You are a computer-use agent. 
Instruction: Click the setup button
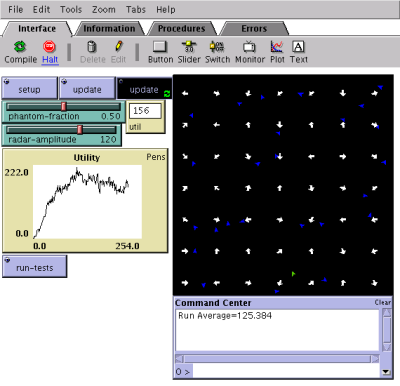(x=30, y=88)
